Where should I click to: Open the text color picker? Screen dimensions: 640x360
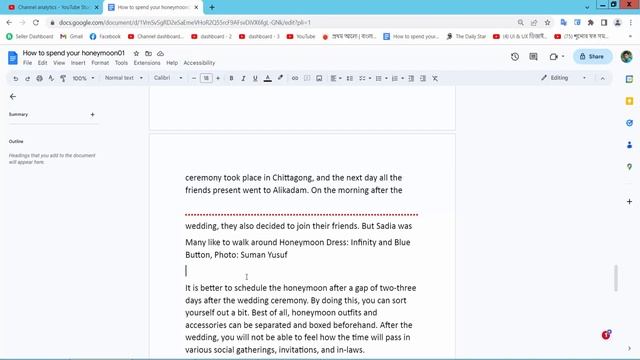click(x=268, y=78)
